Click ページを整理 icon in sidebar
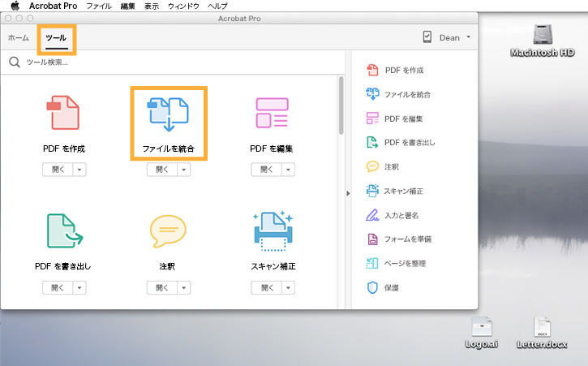The width and height of the screenshot is (588, 366). [x=372, y=263]
